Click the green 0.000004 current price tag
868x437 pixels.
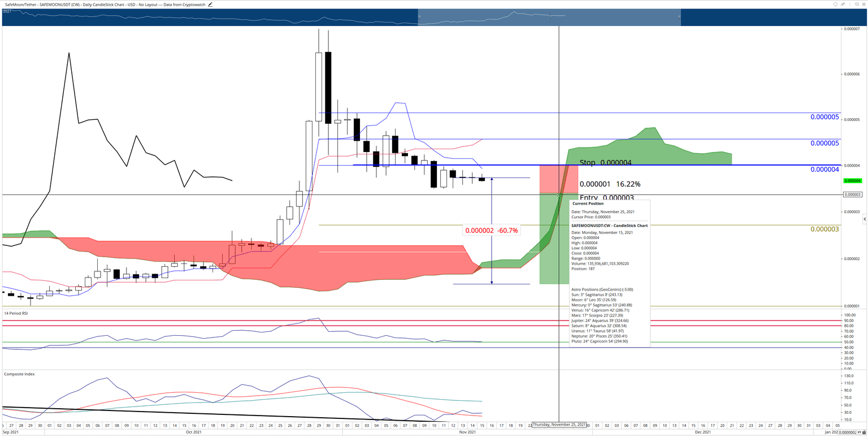click(x=852, y=181)
